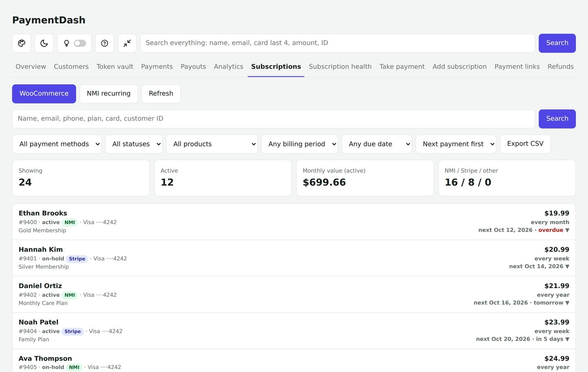Switch to Token vault tab
This screenshot has height=372, width=588.
115,67
